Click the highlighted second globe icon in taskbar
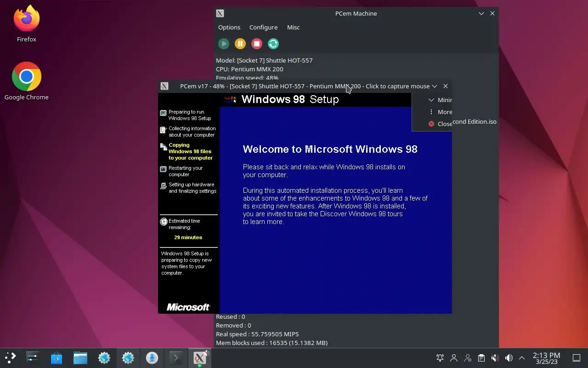 point(128,357)
